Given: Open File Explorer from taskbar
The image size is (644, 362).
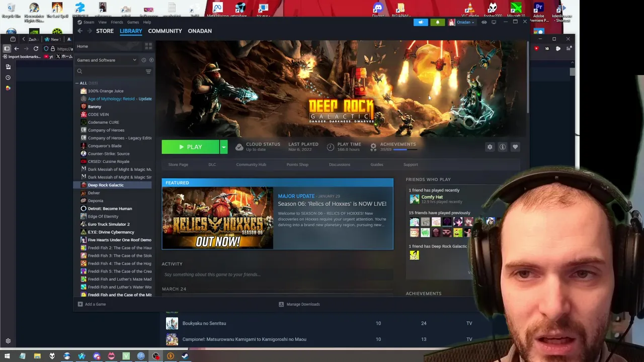Looking at the screenshot, I should [37, 356].
